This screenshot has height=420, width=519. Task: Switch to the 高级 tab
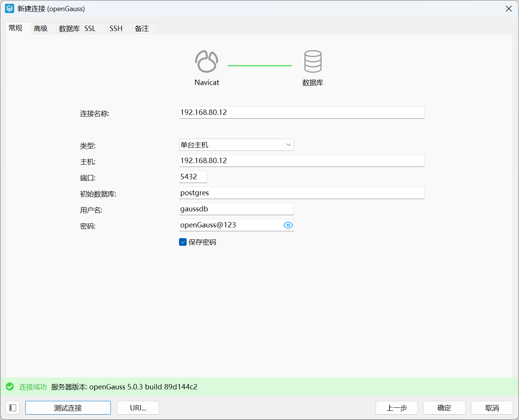(41, 28)
